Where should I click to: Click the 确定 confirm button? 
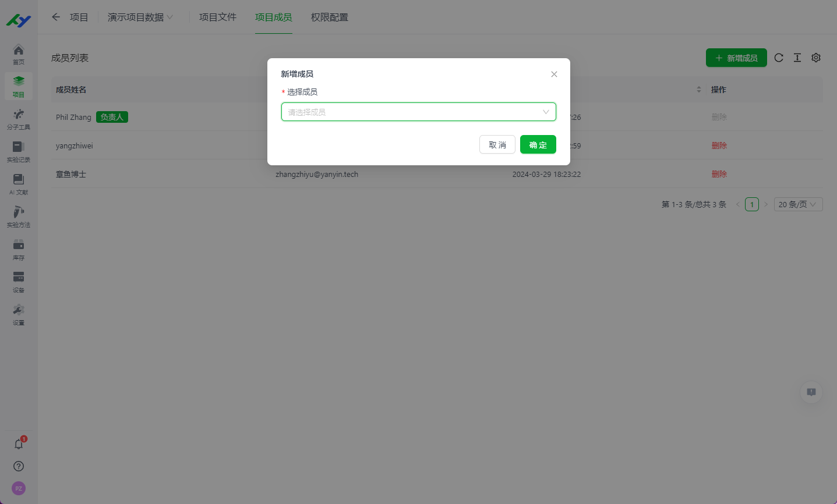click(x=538, y=145)
